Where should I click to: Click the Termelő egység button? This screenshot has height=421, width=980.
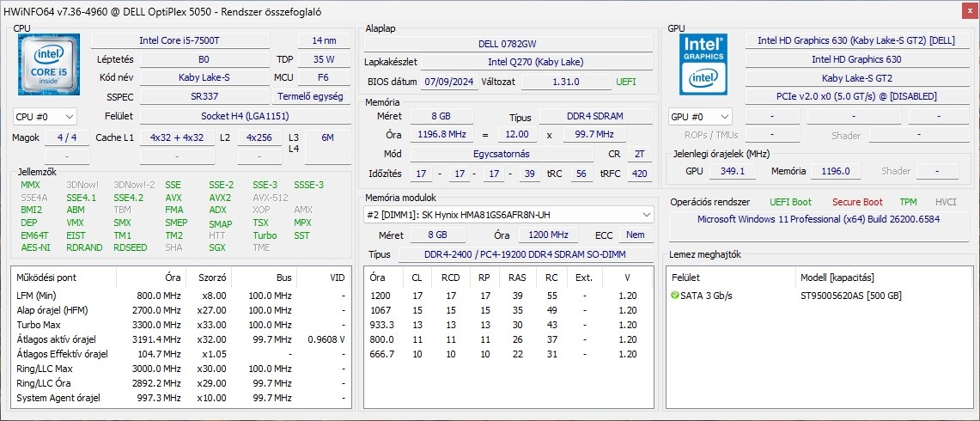click(x=309, y=97)
